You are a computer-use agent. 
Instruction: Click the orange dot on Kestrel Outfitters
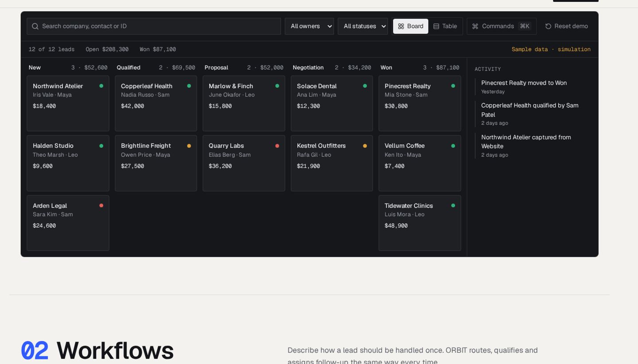click(365, 146)
